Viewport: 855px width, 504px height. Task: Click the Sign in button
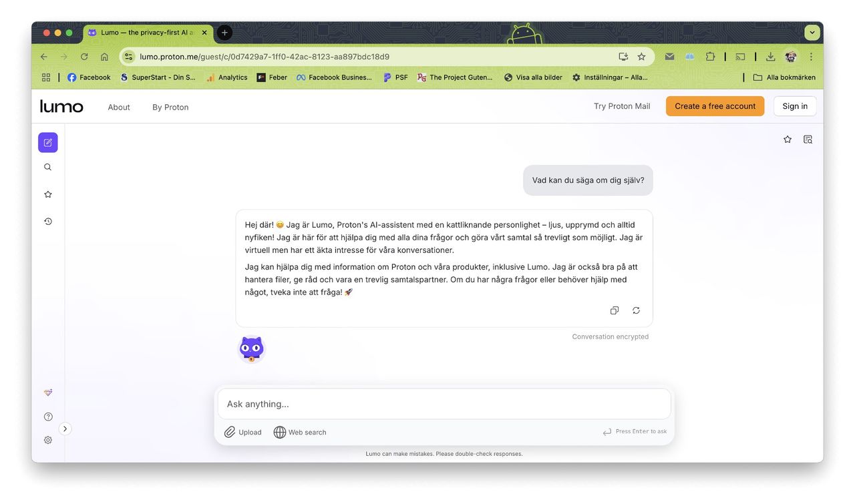coord(795,106)
